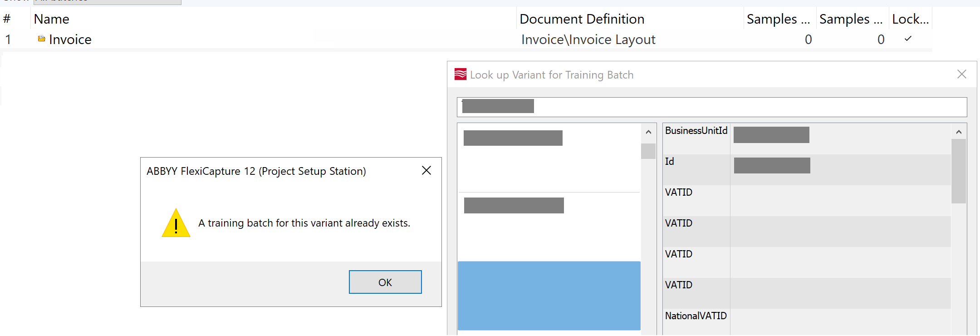Click the yellow warning triangle icon
The width and height of the screenshot is (980, 336).
pyautogui.click(x=176, y=223)
